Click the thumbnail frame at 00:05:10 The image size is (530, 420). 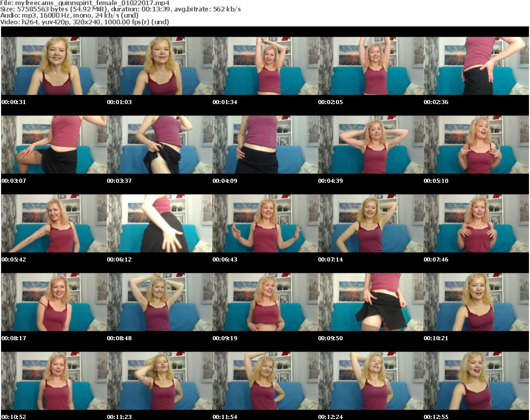click(x=476, y=144)
